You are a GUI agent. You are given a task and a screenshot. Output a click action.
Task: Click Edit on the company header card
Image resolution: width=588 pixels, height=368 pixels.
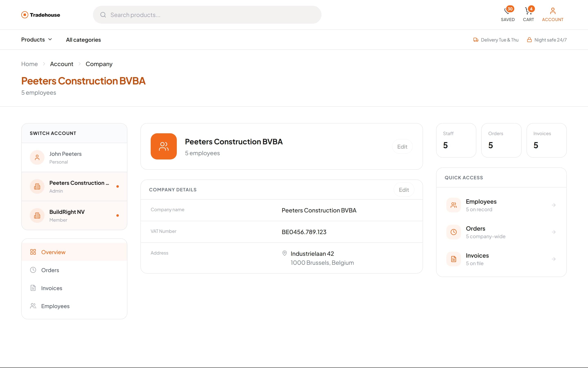(402, 147)
